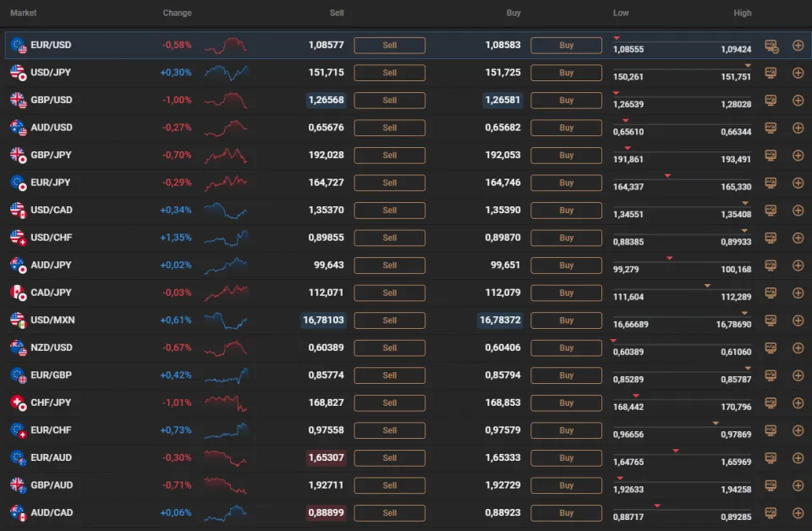
Task: Click the plus icon next to CAD/JPY
Action: [798, 293]
